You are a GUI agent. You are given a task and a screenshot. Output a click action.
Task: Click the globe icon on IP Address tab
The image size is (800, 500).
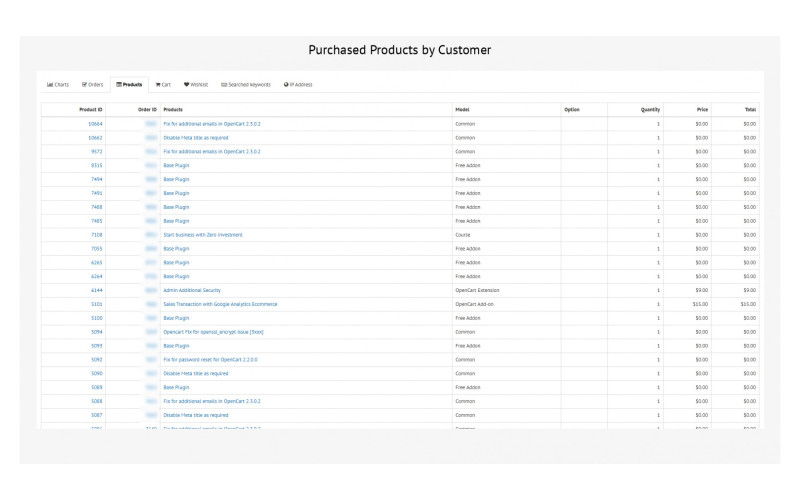tap(286, 85)
